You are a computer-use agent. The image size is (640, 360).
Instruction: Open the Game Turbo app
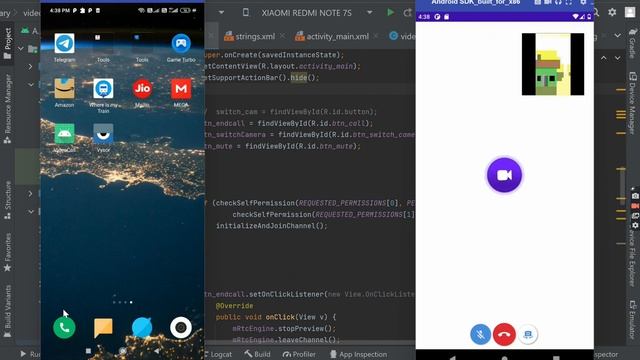181,44
